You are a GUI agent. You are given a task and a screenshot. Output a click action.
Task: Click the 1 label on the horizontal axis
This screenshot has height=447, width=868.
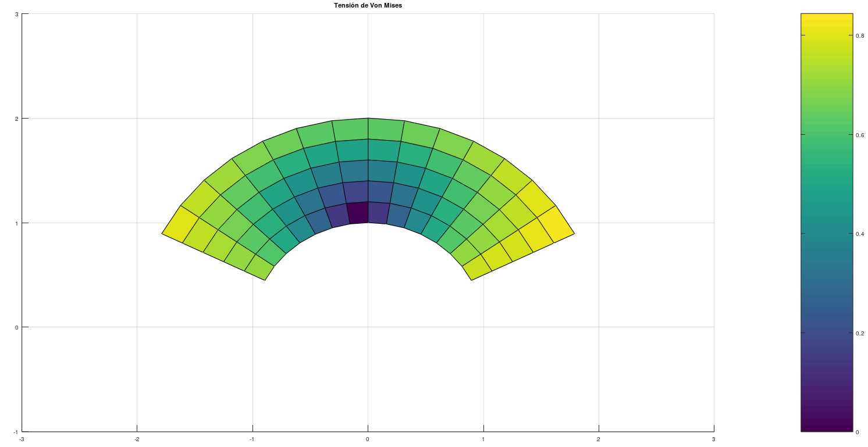483,439
